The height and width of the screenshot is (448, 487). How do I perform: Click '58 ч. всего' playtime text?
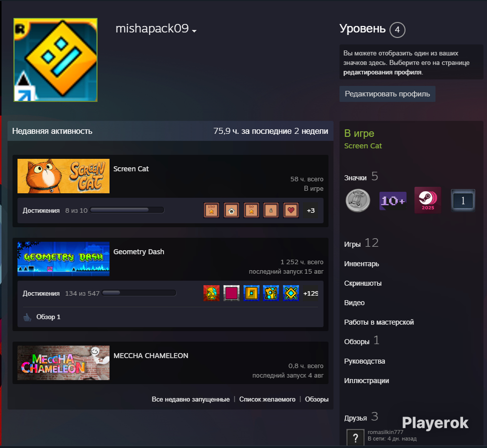307,179
